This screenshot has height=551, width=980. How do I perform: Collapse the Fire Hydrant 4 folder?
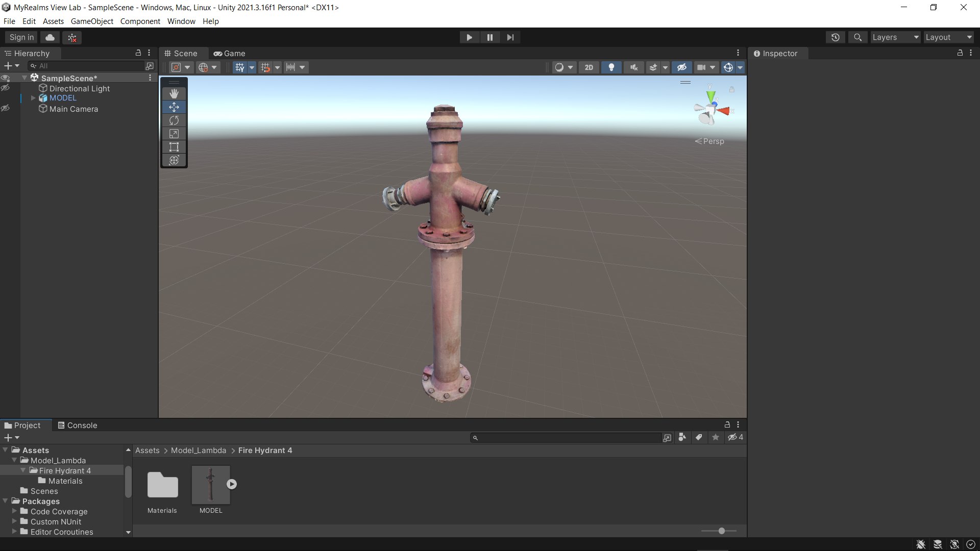coord(23,470)
